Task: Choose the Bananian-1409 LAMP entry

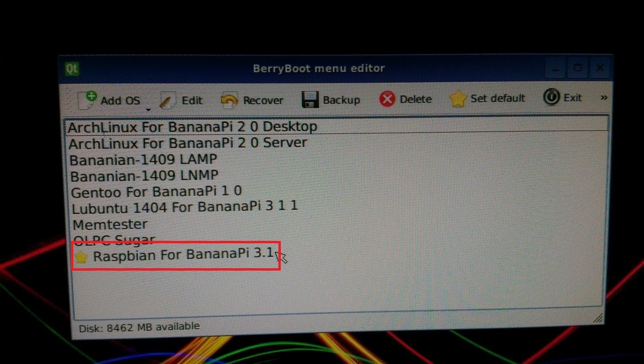Action: [x=143, y=159]
